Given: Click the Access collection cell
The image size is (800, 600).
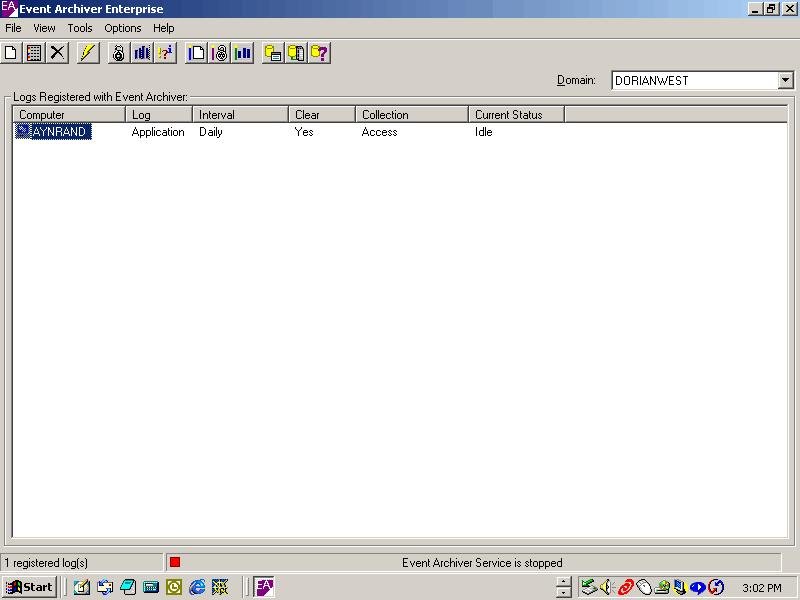Looking at the screenshot, I should coord(380,132).
